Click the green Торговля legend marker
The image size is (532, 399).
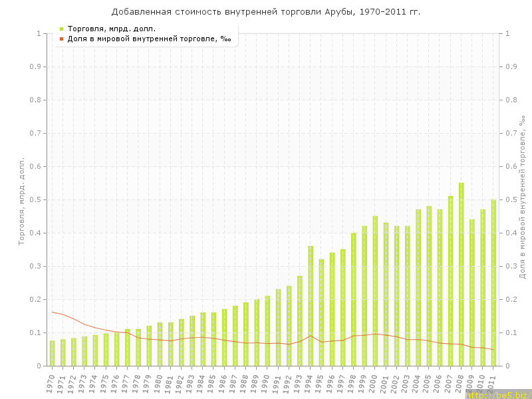coord(61,29)
